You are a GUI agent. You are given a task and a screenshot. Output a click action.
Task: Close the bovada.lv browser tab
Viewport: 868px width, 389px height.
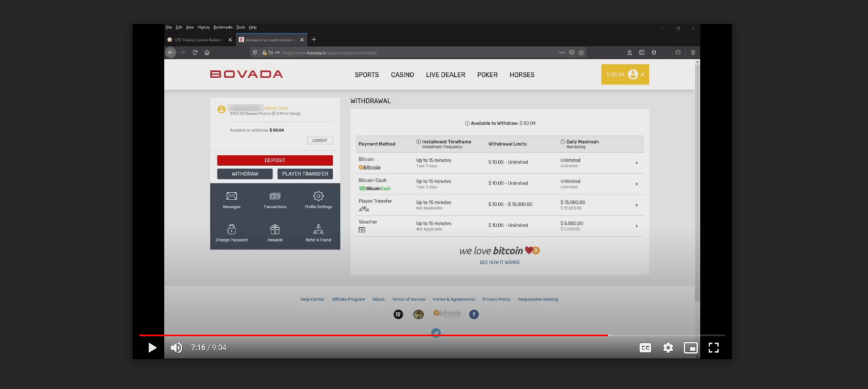302,40
